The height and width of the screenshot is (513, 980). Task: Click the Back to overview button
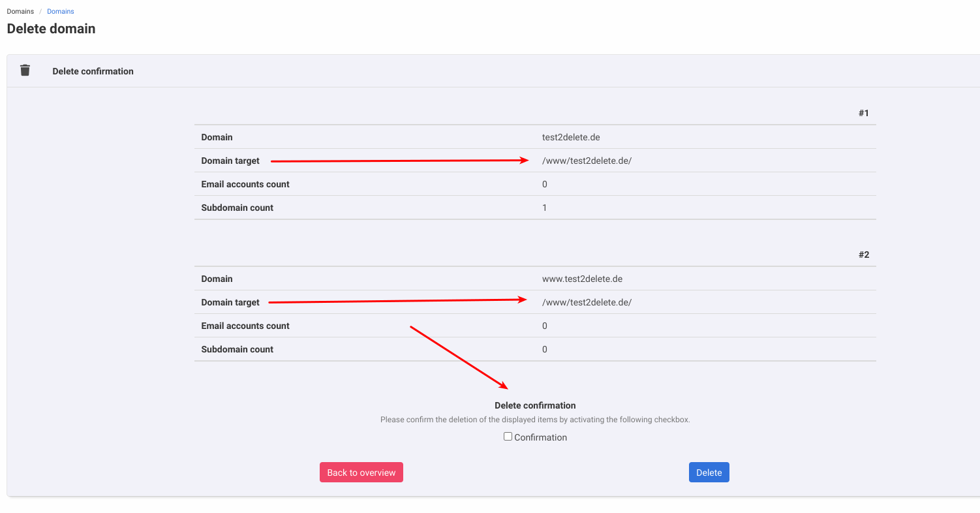[x=361, y=473]
